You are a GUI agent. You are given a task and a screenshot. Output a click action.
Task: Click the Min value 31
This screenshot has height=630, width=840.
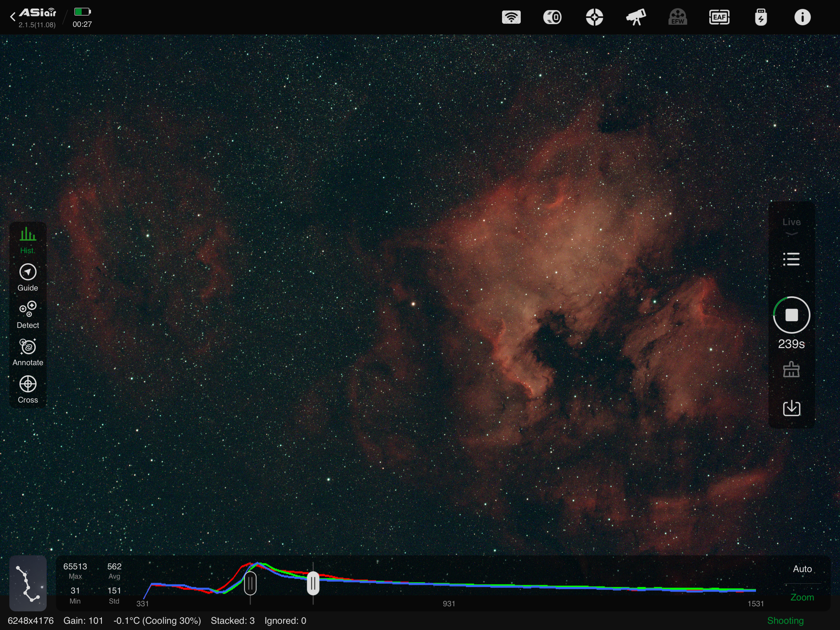pyautogui.click(x=75, y=591)
